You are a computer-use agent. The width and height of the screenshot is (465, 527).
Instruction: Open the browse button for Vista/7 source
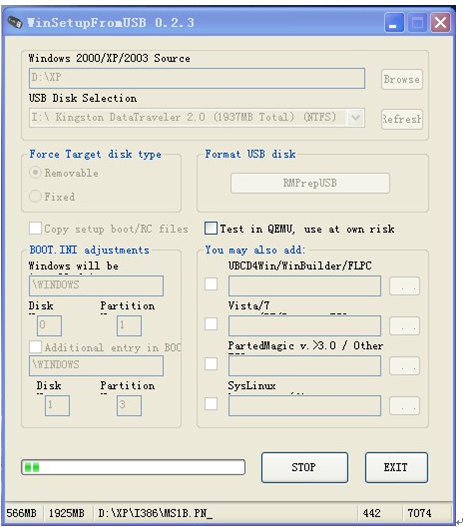[x=405, y=326]
